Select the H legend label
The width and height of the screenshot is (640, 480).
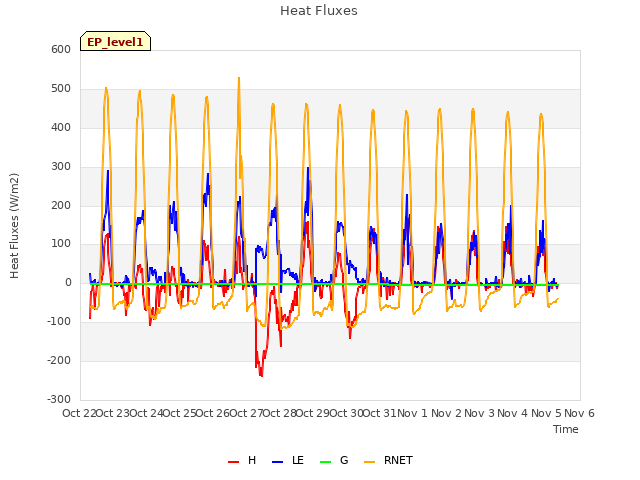coord(252,460)
